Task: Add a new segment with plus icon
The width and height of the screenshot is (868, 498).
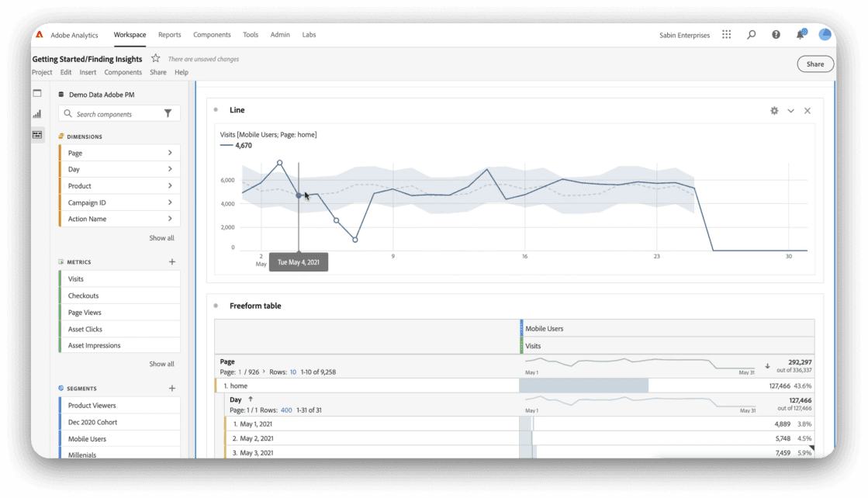Action: point(172,389)
